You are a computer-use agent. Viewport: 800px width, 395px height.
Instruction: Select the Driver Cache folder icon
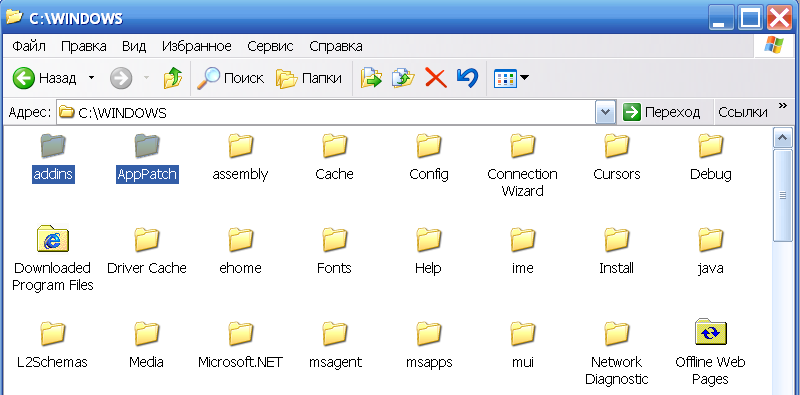coord(147,240)
